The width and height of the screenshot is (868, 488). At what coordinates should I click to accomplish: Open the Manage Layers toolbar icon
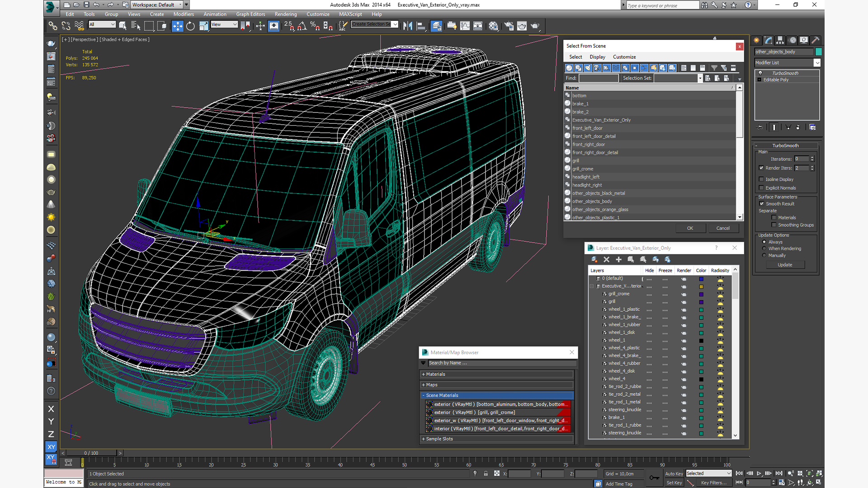click(436, 26)
